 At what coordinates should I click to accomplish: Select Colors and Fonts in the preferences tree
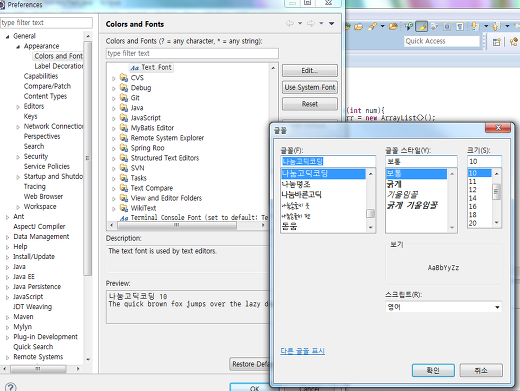pyautogui.click(x=58, y=56)
